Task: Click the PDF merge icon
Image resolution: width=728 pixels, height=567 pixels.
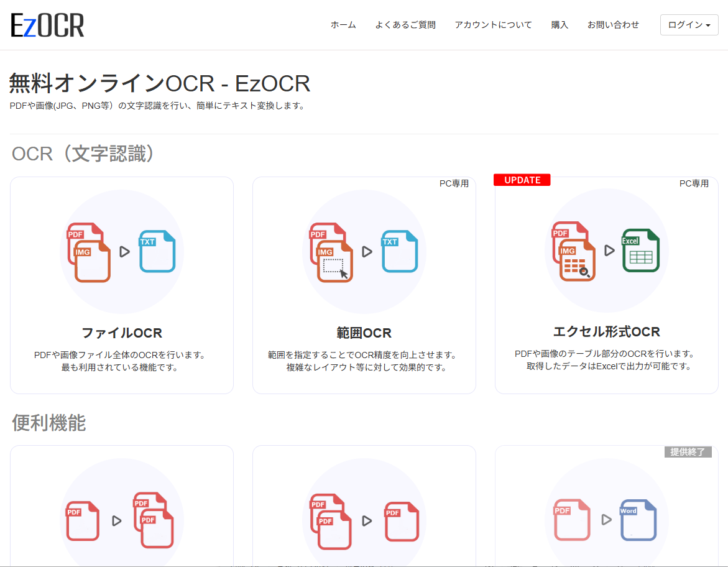Action: coord(364,520)
